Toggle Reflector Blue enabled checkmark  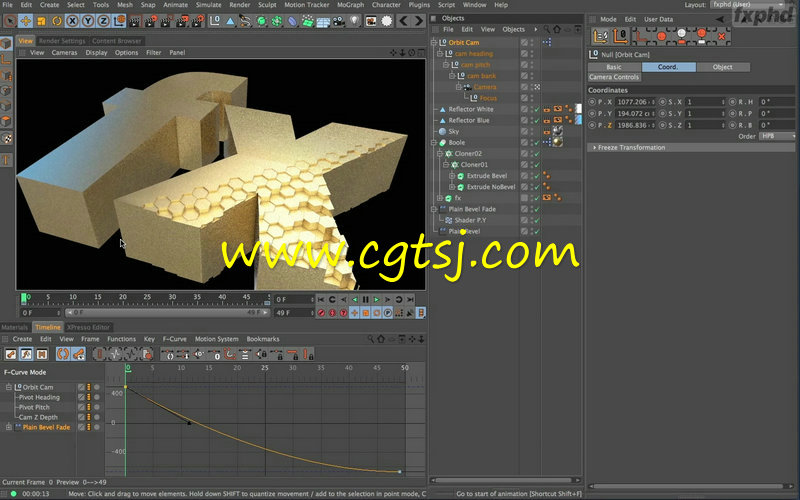[x=537, y=120]
